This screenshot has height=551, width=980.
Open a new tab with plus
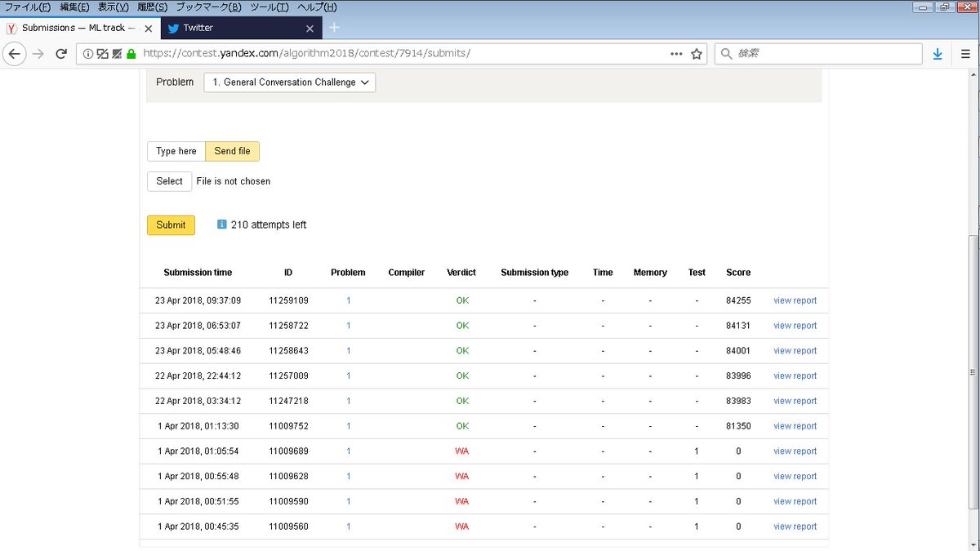tap(333, 27)
